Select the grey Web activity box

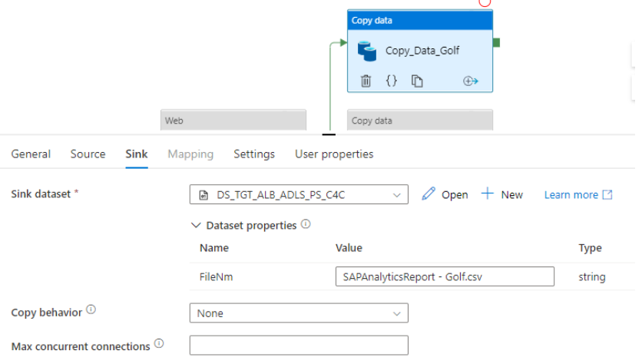pos(233,120)
